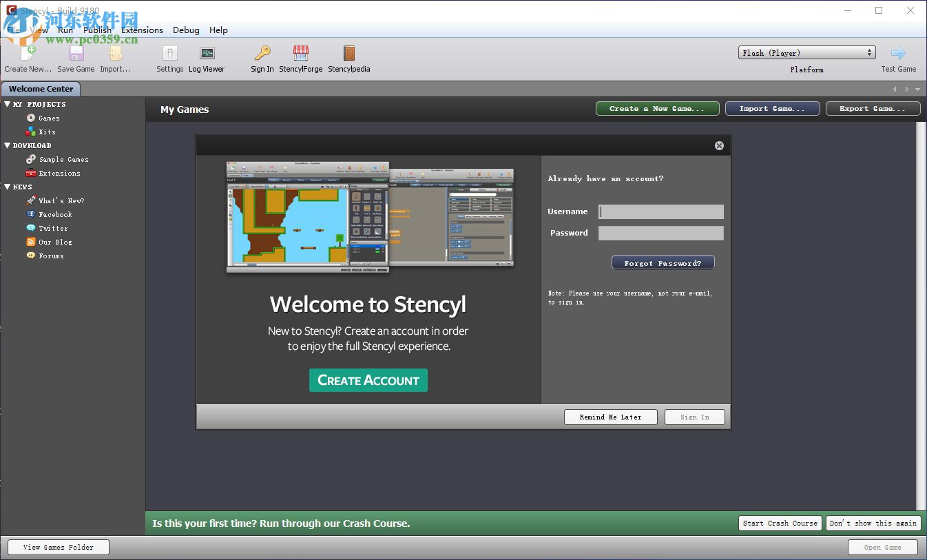927x560 pixels.
Task: Click the Import Game button
Action: click(773, 109)
